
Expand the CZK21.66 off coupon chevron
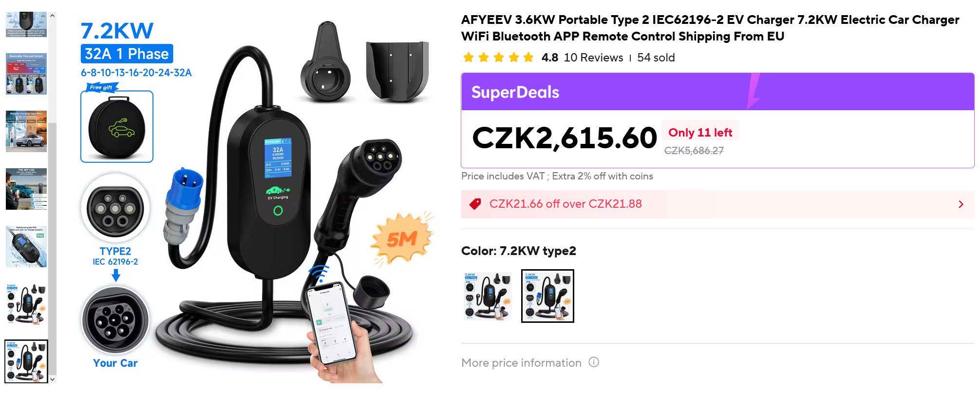(x=961, y=204)
